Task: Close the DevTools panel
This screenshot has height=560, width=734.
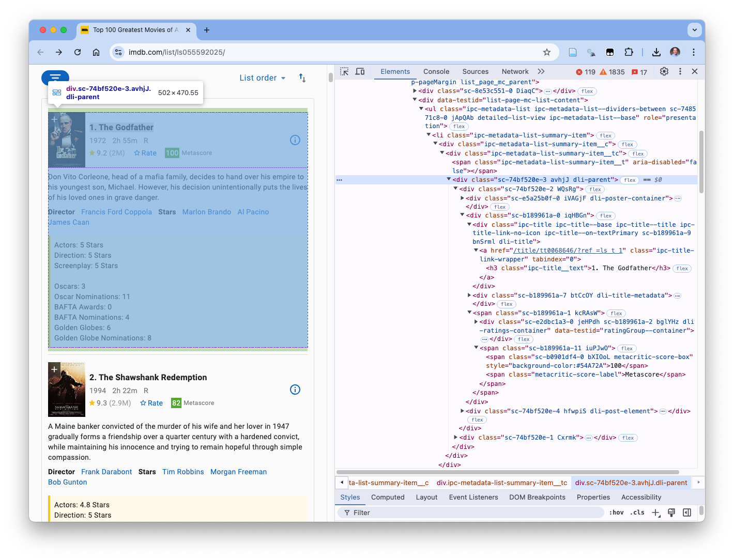Action: [695, 72]
